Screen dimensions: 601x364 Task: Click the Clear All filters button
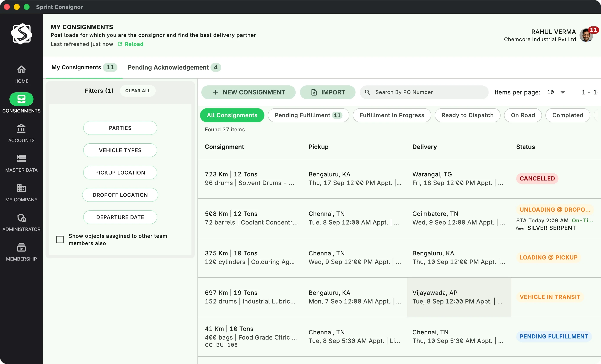(x=138, y=91)
